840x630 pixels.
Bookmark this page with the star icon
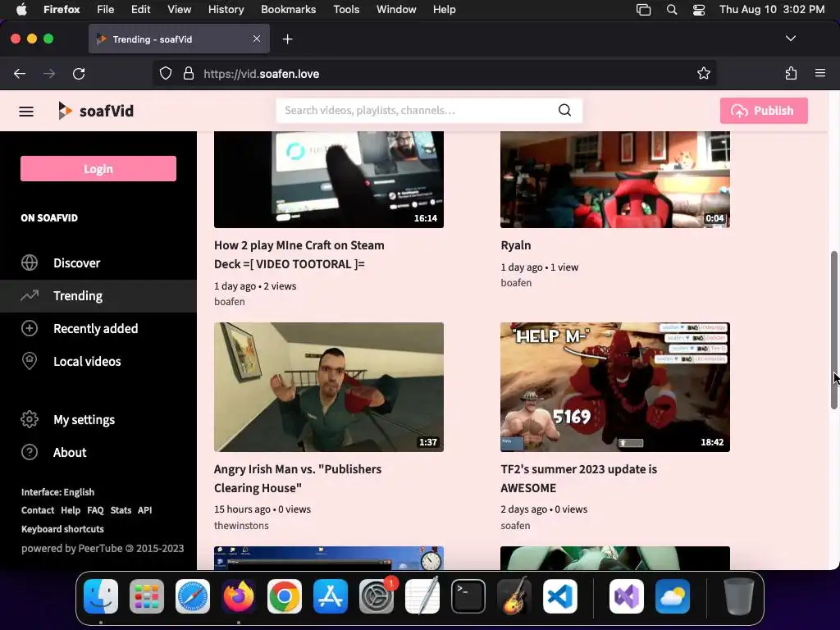[703, 73]
